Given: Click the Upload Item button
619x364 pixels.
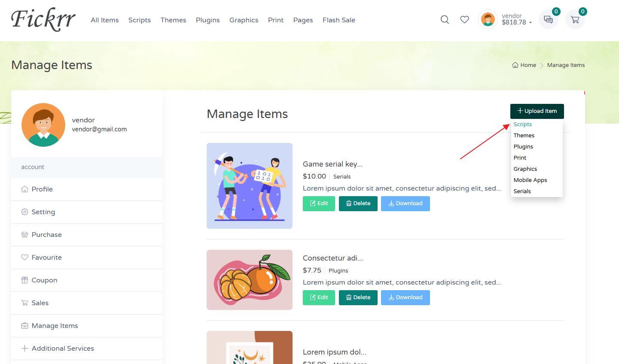Looking at the screenshot, I should point(537,111).
